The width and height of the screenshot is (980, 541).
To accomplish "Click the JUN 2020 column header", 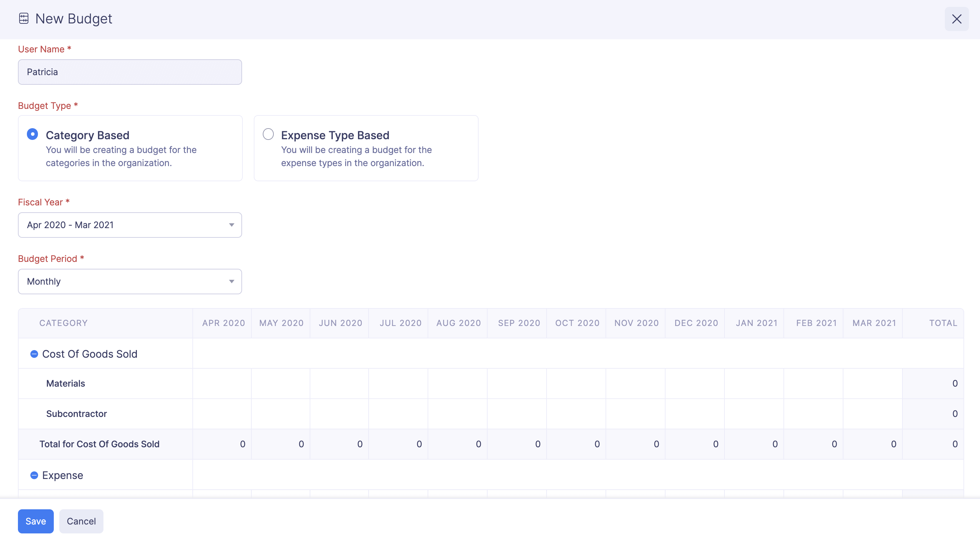I will pos(340,323).
